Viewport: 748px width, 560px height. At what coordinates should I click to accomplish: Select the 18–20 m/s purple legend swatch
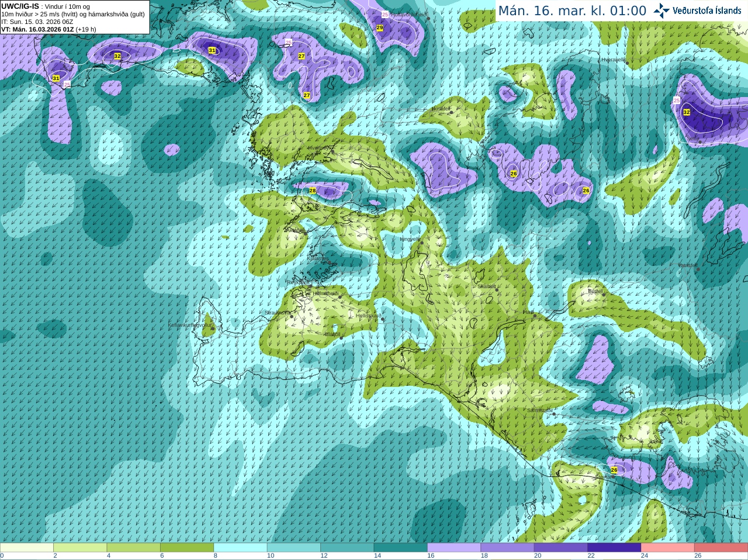point(507,548)
